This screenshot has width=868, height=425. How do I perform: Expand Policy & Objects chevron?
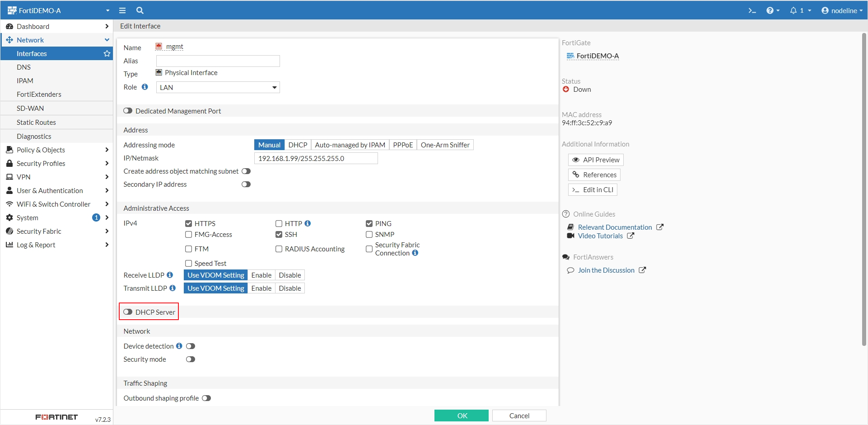[x=107, y=150]
